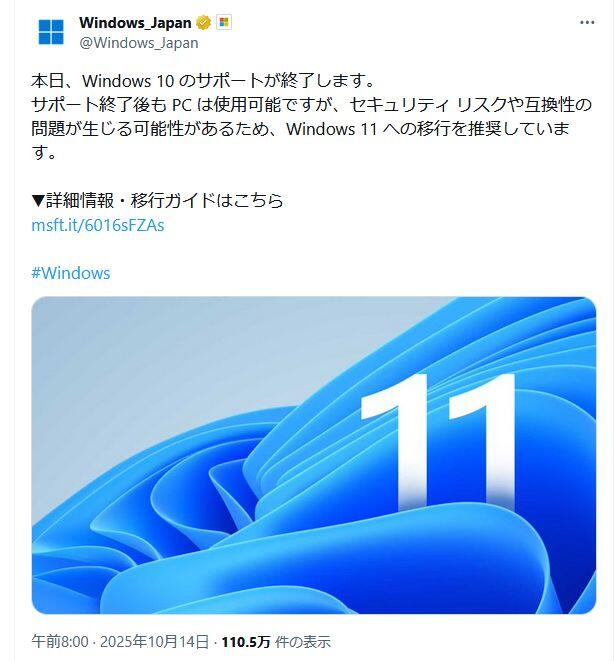
Task: Click the 110.5万 view count
Action: (x=246, y=642)
